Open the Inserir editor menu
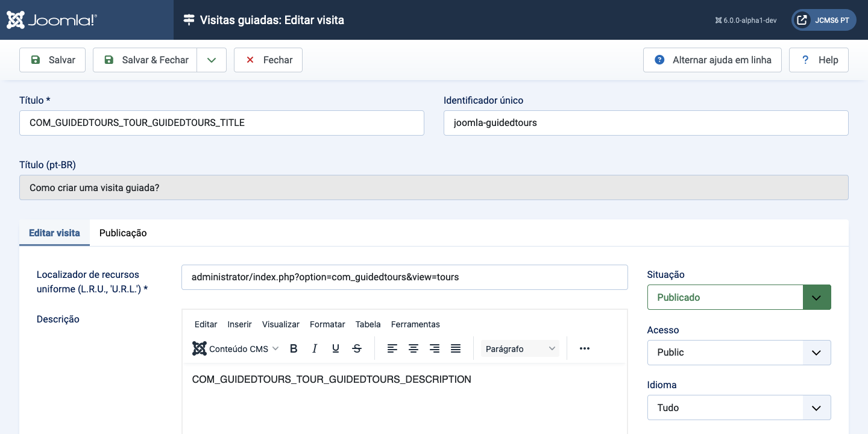Screen dimensions: 868x434 point(239,324)
